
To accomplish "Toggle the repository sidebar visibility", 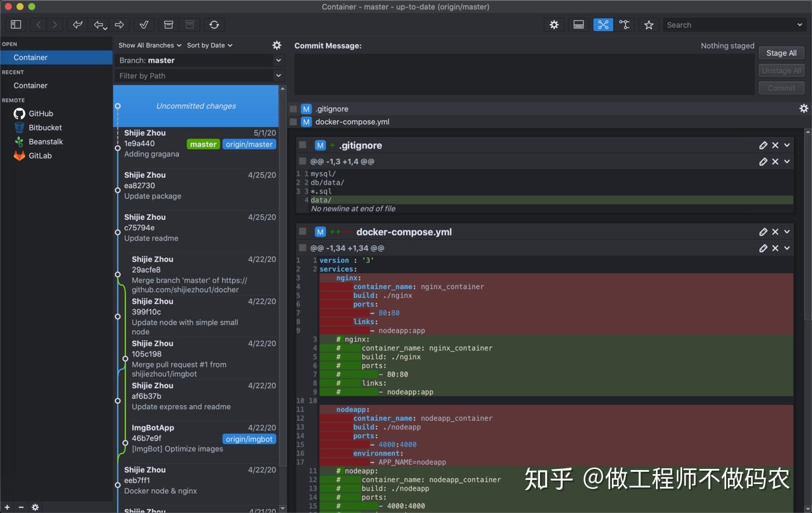I will pyautogui.click(x=16, y=24).
